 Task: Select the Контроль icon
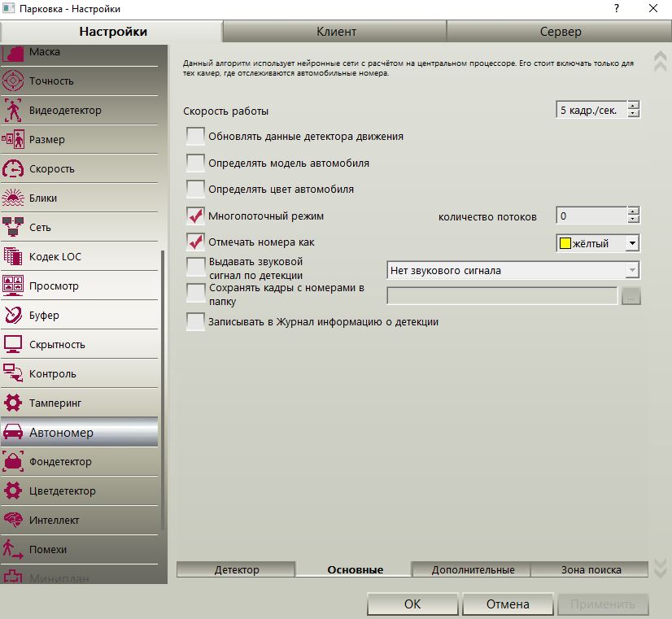point(13,373)
